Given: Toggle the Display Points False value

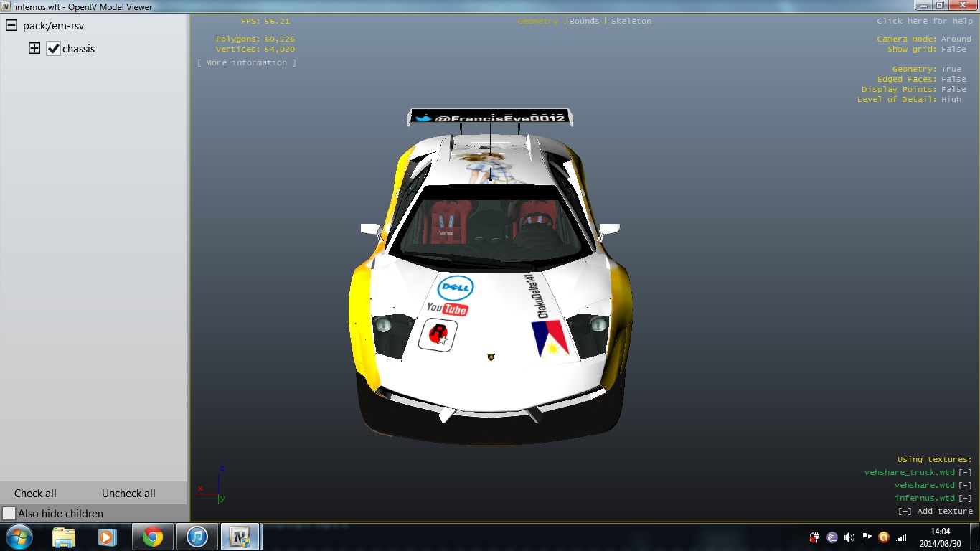Looking at the screenshot, I should click(x=953, y=89).
